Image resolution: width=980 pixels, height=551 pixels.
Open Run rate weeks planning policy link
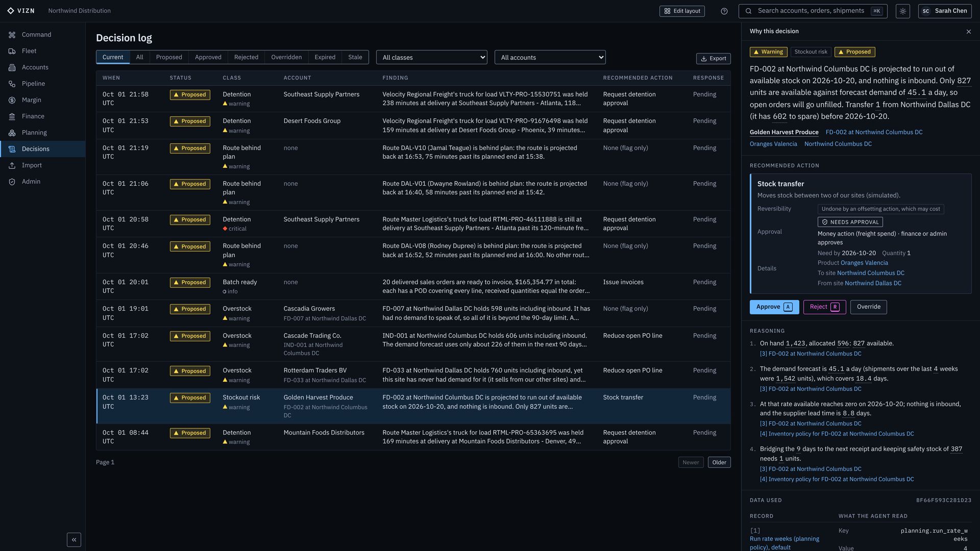point(785,543)
